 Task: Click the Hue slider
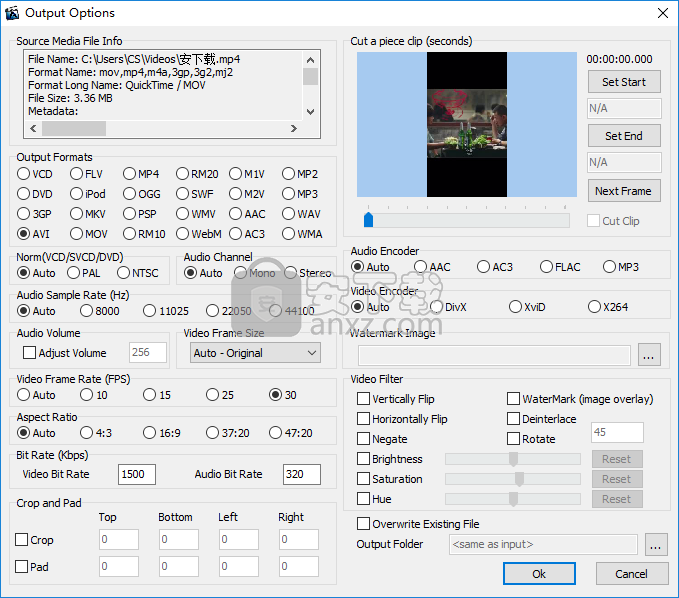(x=513, y=498)
